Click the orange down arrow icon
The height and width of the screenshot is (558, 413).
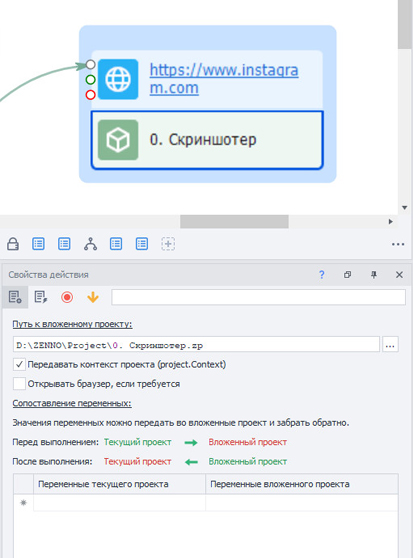(x=93, y=297)
